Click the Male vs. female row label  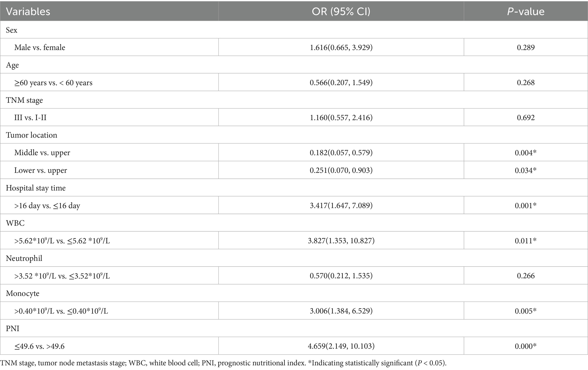(x=40, y=47)
